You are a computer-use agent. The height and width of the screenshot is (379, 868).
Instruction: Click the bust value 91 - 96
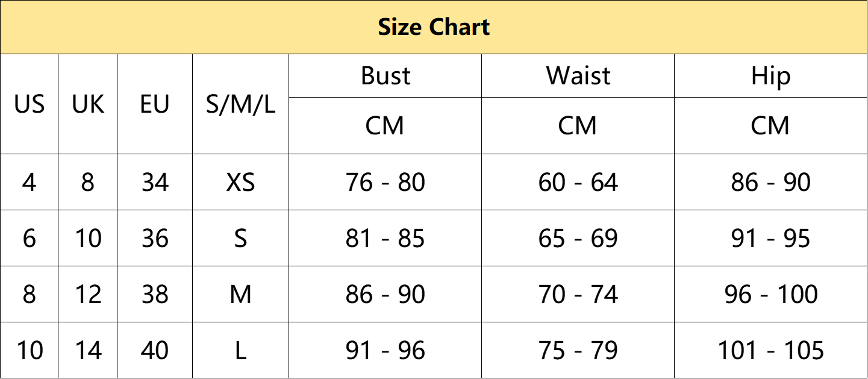[386, 350]
